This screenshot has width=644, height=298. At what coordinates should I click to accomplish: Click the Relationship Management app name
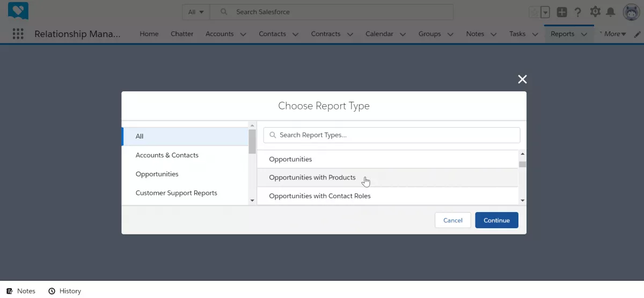(x=78, y=34)
